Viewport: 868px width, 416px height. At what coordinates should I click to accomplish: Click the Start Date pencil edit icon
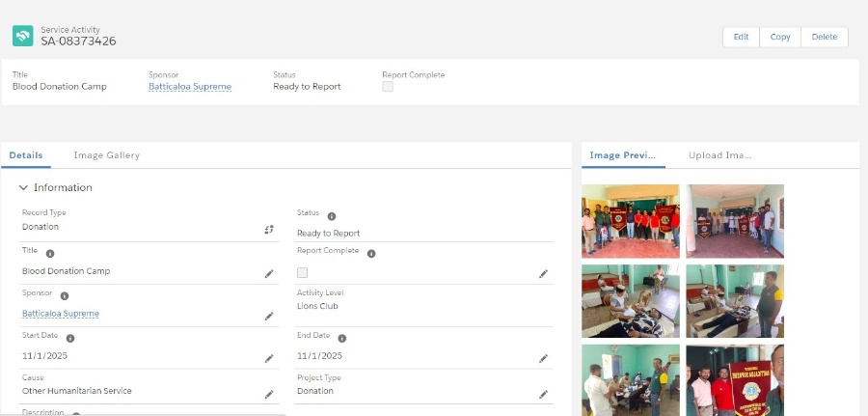269,359
